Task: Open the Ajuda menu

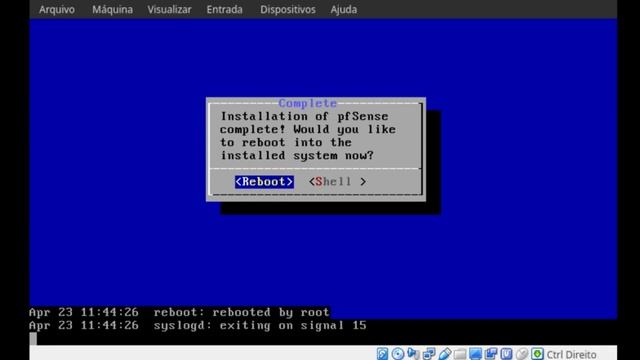Action: [x=344, y=9]
